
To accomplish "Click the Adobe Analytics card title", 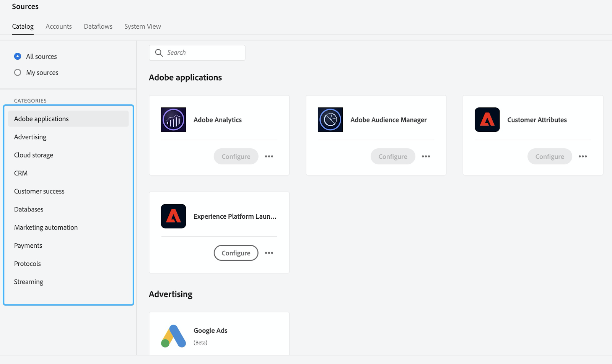I will [218, 120].
